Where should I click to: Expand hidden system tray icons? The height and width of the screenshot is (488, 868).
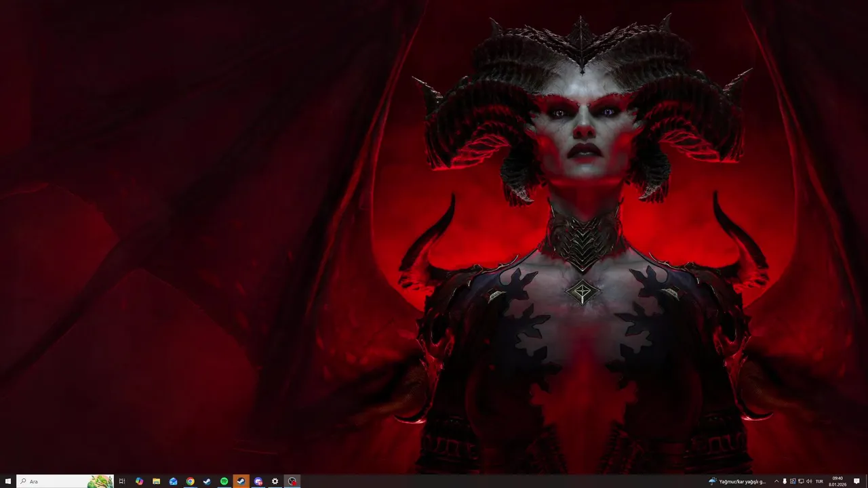(776, 481)
